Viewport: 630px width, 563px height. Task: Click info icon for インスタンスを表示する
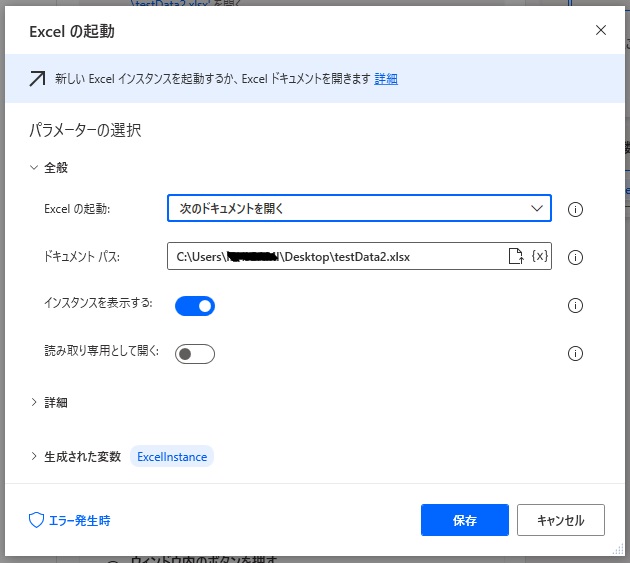575,306
